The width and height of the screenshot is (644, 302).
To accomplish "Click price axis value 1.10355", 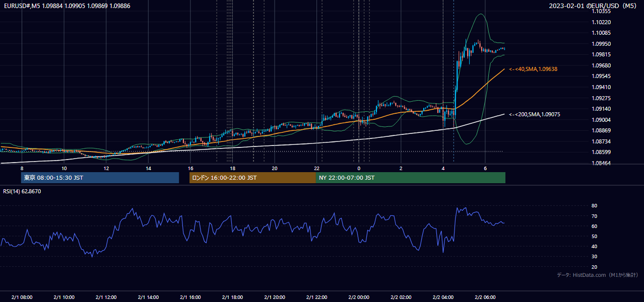I will pyautogui.click(x=601, y=11).
